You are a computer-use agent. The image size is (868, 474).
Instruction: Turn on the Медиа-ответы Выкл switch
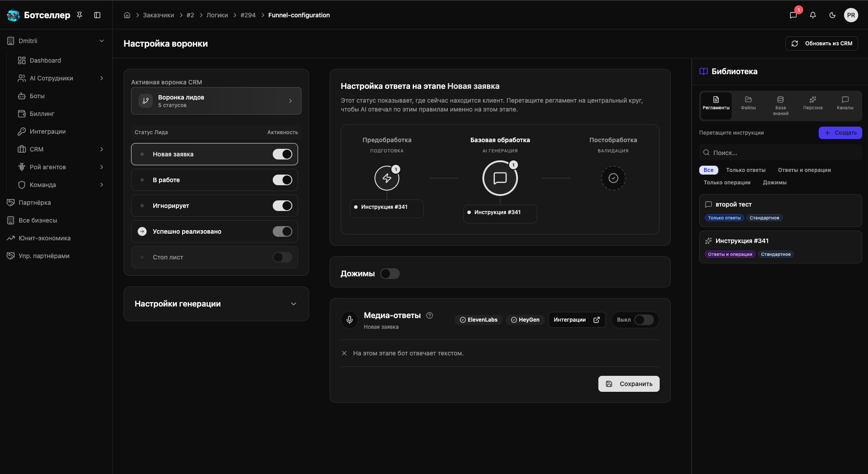[x=644, y=320]
